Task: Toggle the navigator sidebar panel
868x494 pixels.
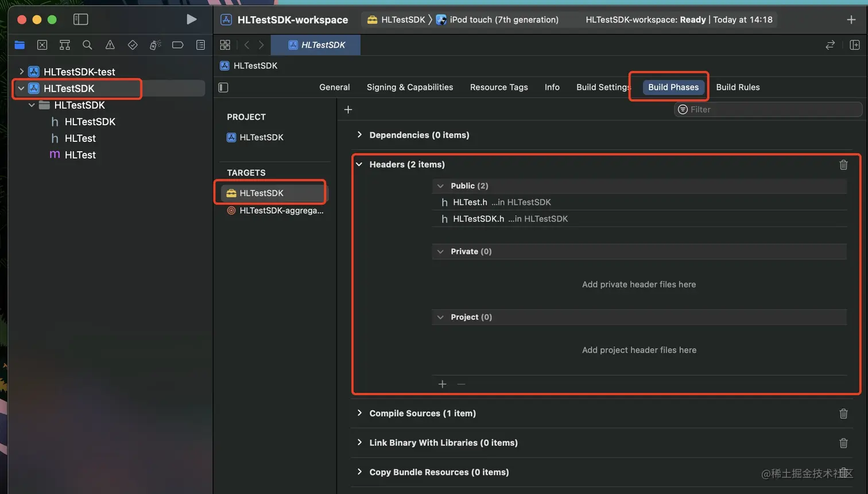Action: [81, 20]
